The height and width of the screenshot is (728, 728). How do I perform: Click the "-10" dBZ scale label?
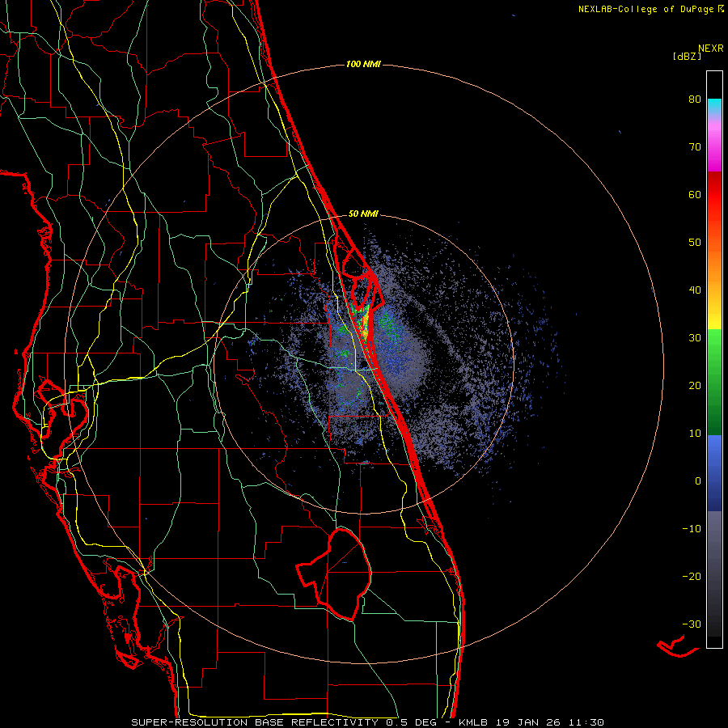(x=692, y=529)
